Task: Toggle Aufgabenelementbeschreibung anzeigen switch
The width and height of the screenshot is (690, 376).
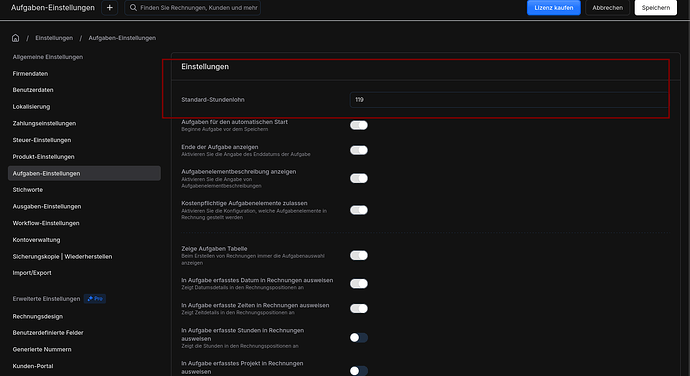Action: pyautogui.click(x=359, y=178)
